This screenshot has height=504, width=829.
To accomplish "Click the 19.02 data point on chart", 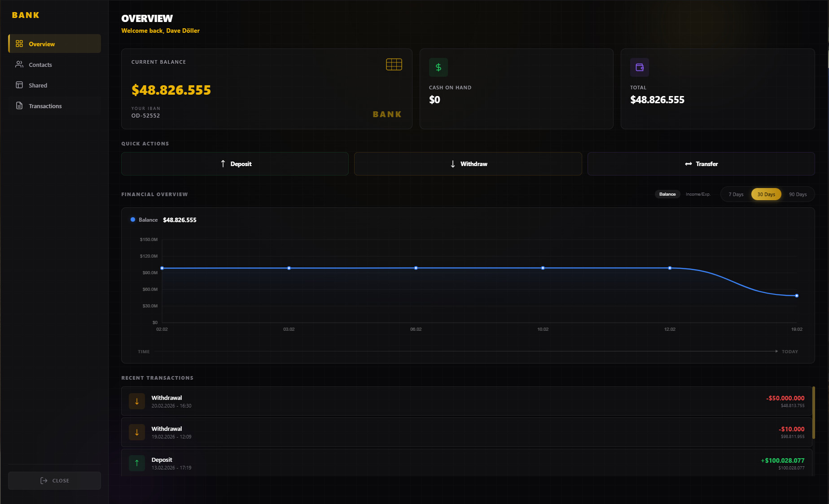I will pos(797,296).
